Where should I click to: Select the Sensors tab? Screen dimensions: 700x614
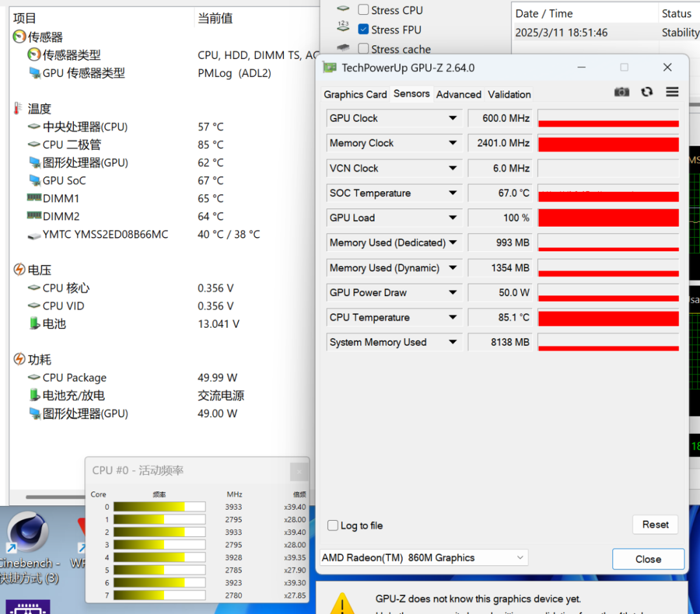[411, 94]
